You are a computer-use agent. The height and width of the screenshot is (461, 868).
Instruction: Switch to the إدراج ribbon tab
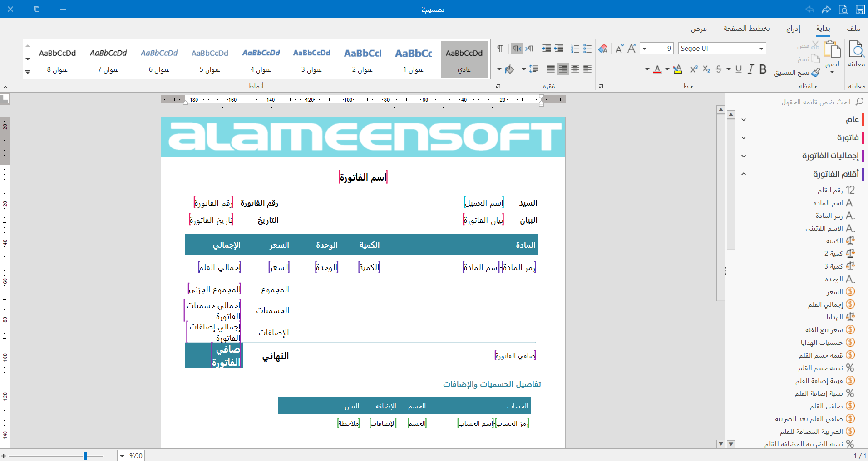click(x=793, y=29)
